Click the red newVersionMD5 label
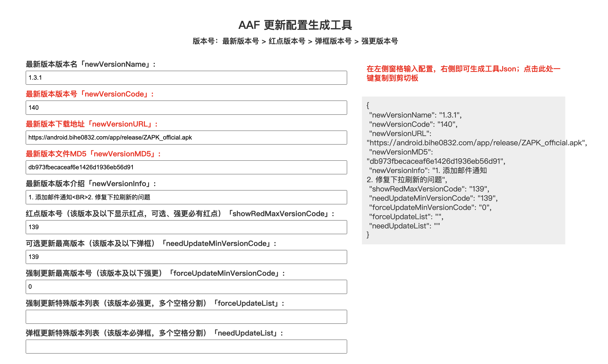This screenshot has width=608, height=364. (x=93, y=154)
